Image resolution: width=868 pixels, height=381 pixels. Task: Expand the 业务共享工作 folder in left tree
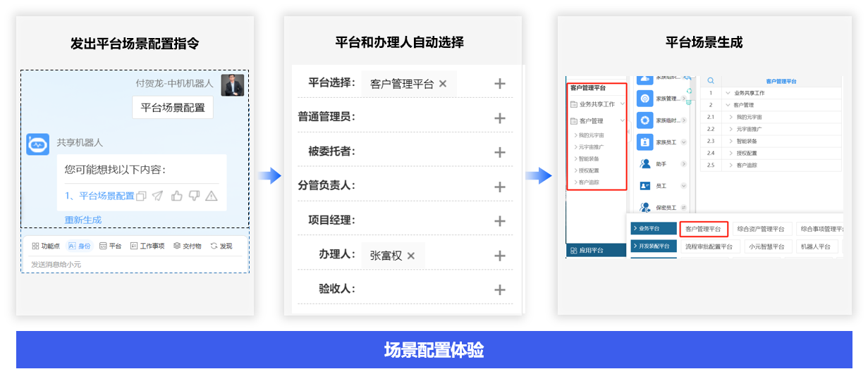623,104
